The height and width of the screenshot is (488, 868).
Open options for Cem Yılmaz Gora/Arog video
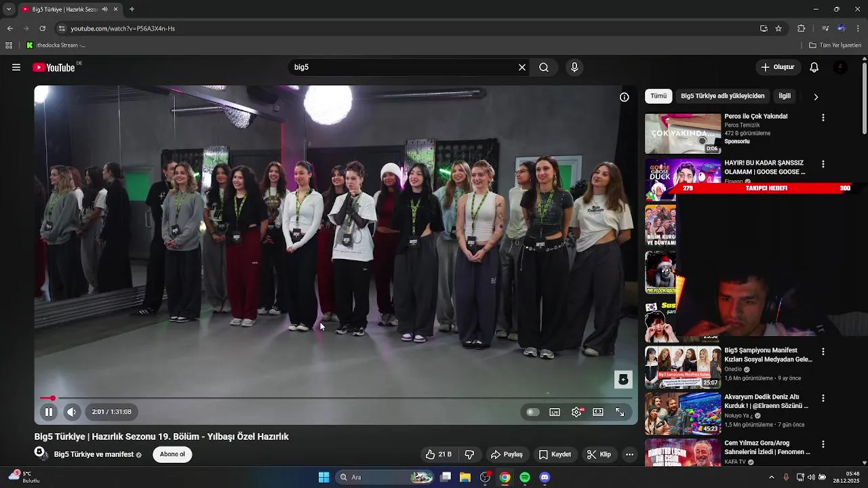pyautogui.click(x=823, y=444)
